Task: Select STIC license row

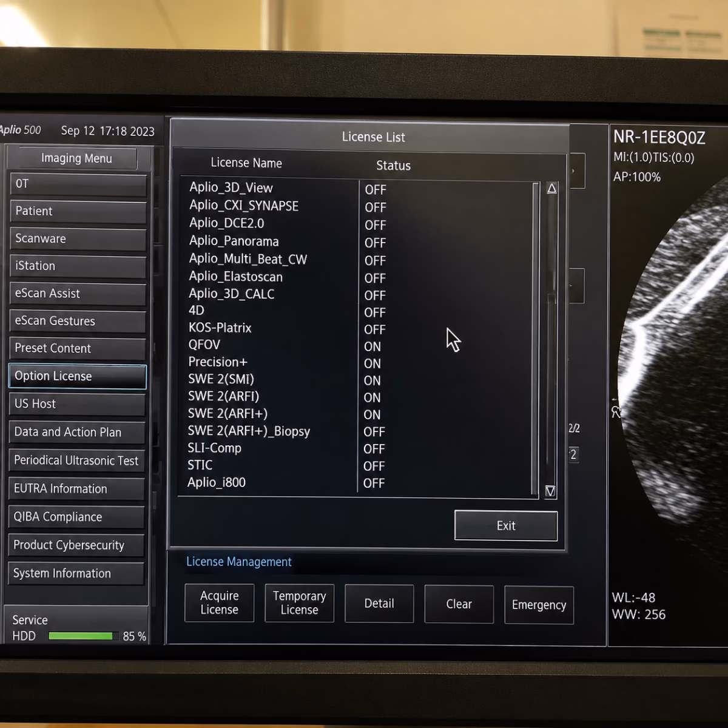Action: [x=359, y=465]
